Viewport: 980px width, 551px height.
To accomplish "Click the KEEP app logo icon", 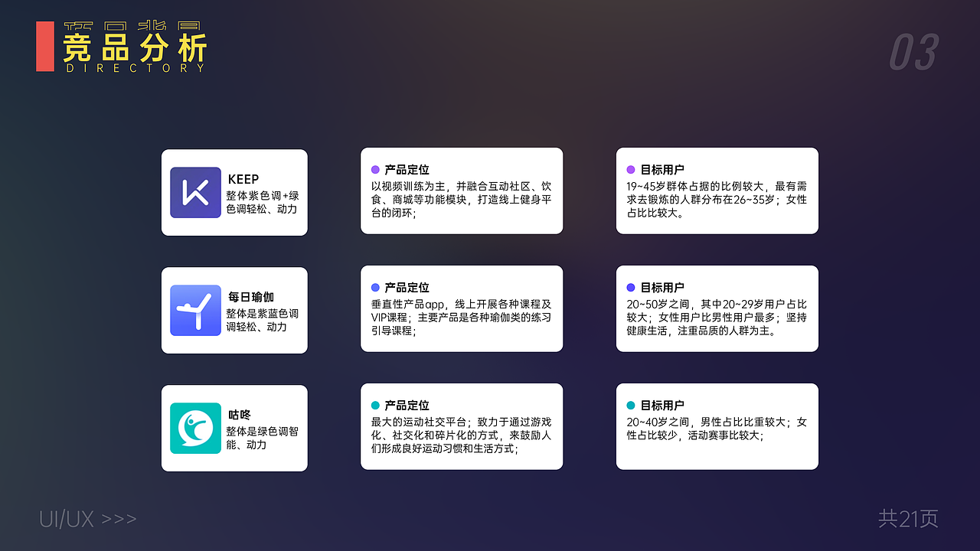I will pyautogui.click(x=195, y=193).
